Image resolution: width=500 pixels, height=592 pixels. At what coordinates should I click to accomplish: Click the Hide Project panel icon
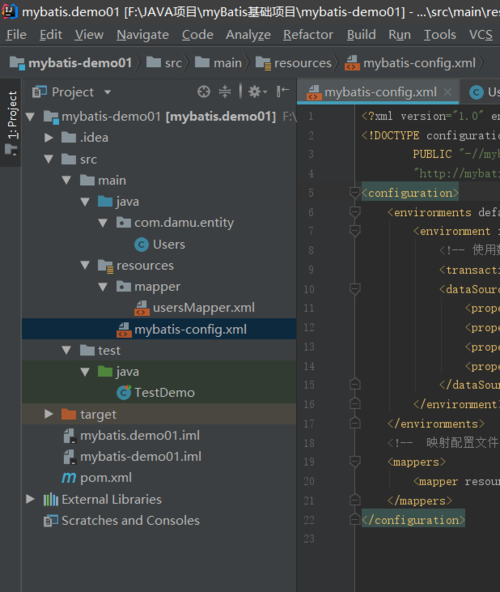(x=282, y=92)
